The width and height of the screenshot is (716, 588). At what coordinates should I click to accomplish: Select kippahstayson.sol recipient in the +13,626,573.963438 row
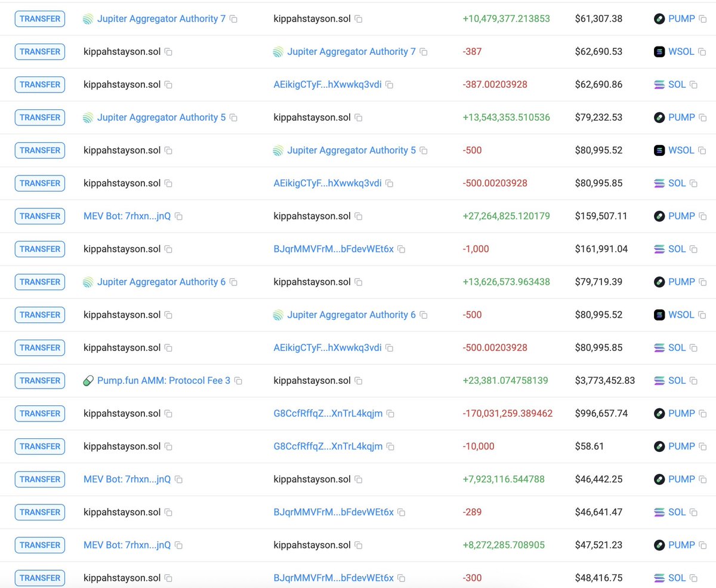[312, 282]
